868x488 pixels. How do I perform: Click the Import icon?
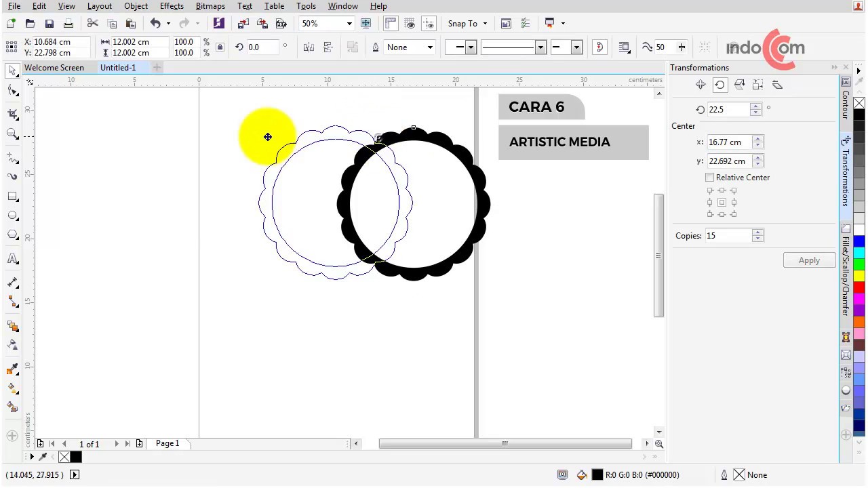coord(243,23)
